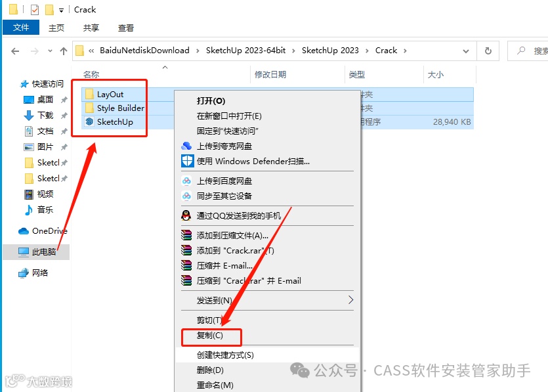The image size is (548, 392).
Task: Open 文档 in the sidebar
Action: coord(39,131)
